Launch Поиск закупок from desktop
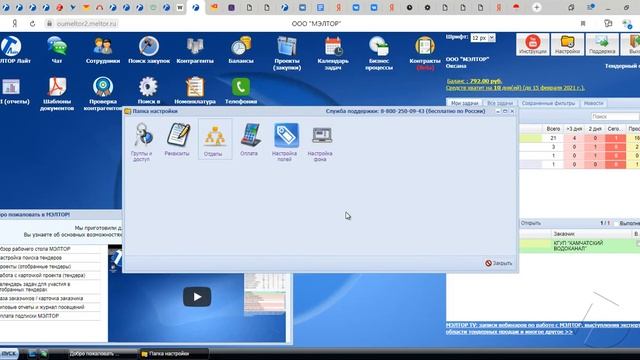This screenshot has width=640, height=360. 149,49
